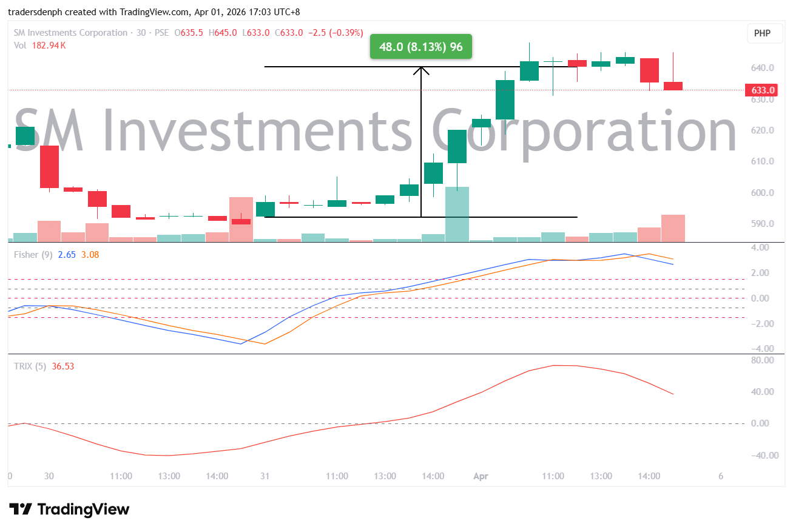Viewport: 793px width, 532px height.
Task: Click the measurement arrow's upward arrowhead
Action: [x=421, y=70]
